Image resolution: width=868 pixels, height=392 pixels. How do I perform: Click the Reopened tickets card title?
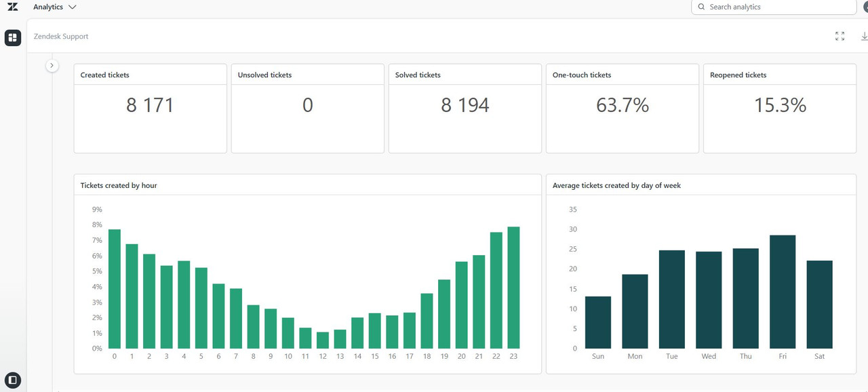[738, 75]
